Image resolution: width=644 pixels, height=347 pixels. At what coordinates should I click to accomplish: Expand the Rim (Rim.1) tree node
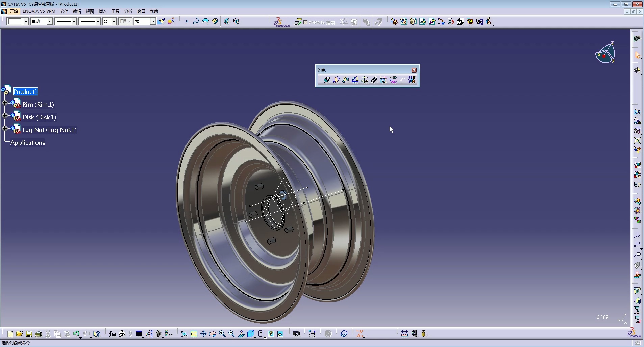coord(5,103)
